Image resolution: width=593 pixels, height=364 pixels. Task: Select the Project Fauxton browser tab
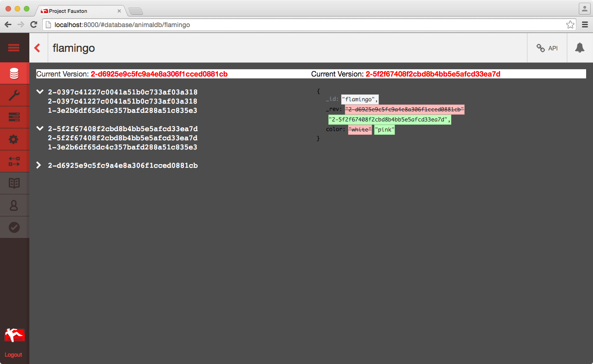(78, 11)
